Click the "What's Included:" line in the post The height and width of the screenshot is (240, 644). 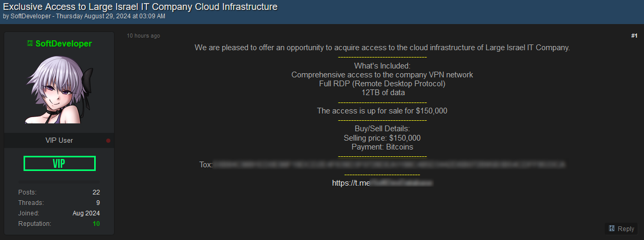point(382,66)
